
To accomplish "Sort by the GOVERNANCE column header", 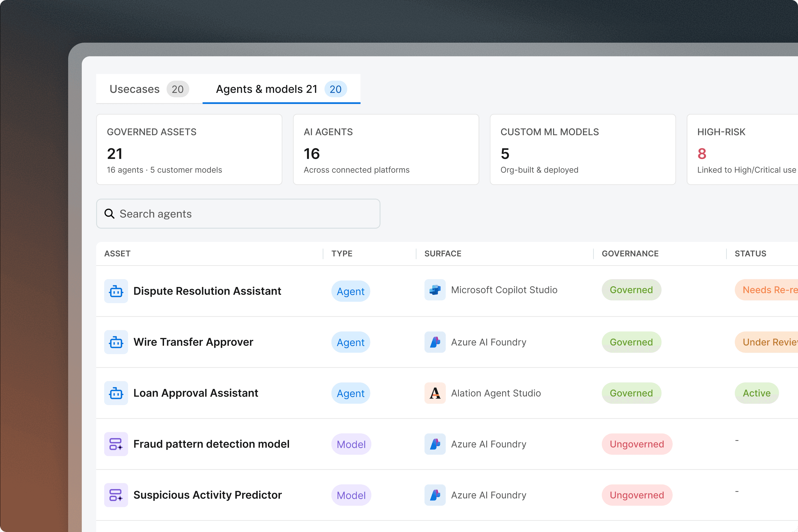I will click(x=630, y=254).
